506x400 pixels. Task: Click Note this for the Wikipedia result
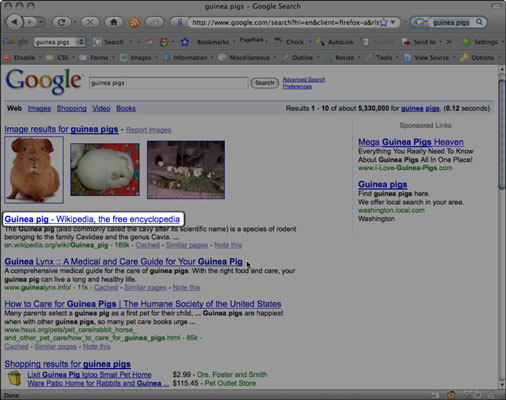tap(228, 245)
